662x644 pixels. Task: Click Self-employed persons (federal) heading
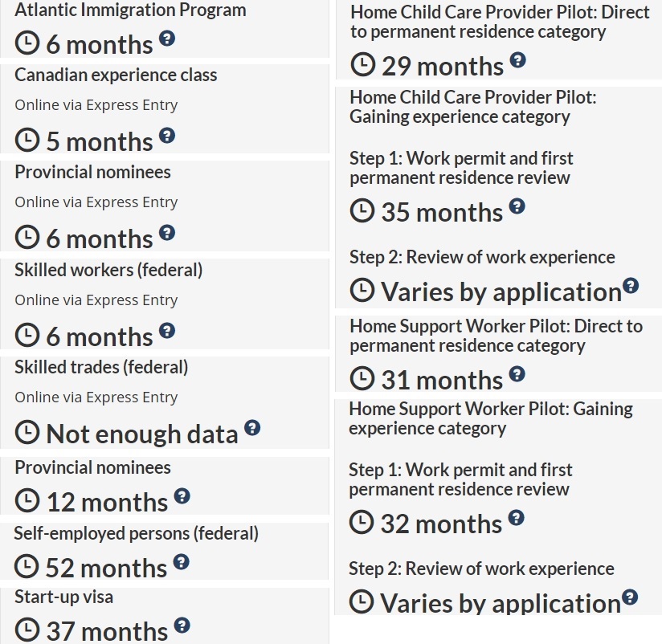pyautogui.click(x=136, y=532)
